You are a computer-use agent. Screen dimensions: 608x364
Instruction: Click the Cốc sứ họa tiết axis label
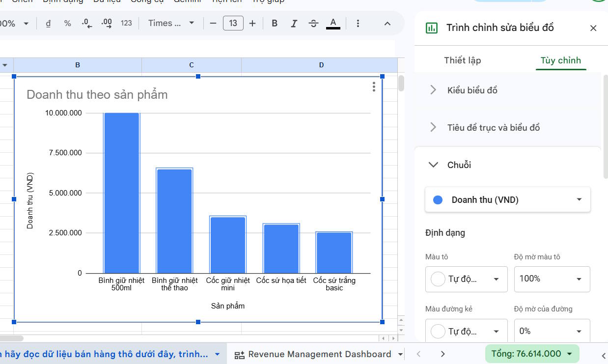coord(281,280)
